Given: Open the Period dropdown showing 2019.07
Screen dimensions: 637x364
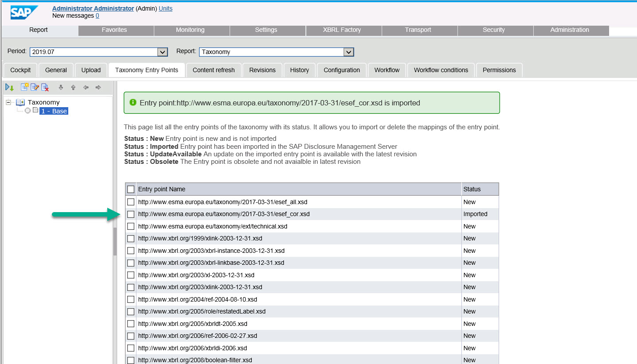Looking at the screenshot, I should coord(98,52).
